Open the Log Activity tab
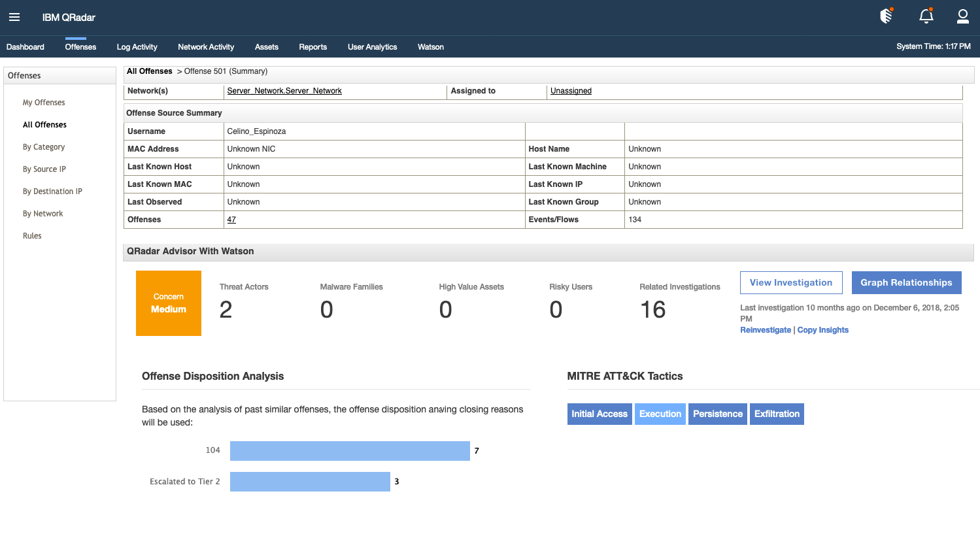 point(137,47)
